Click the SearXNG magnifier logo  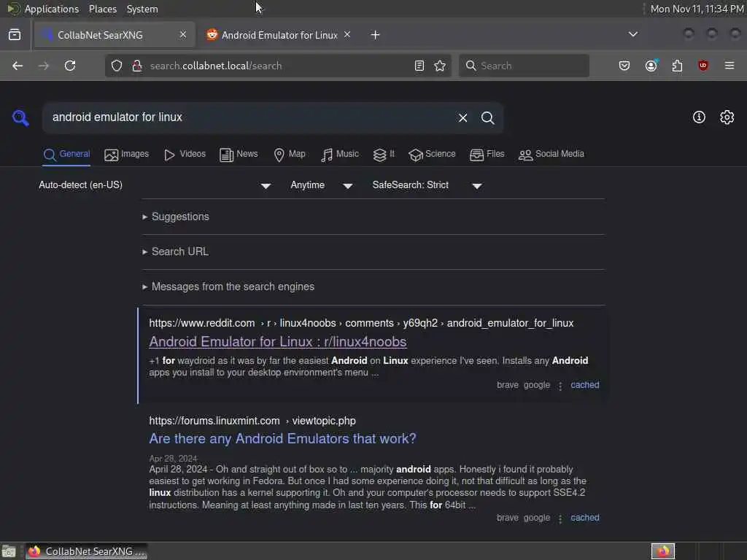pyautogui.click(x=20, y=117)
